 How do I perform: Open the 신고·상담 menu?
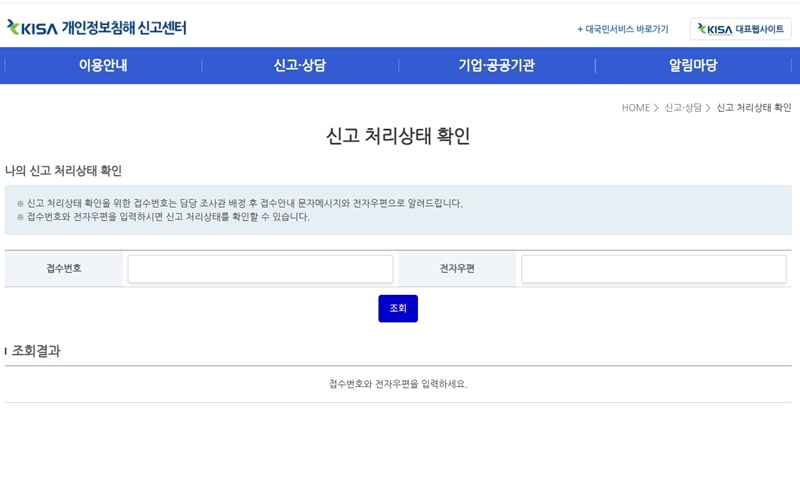tap(300, 65)
